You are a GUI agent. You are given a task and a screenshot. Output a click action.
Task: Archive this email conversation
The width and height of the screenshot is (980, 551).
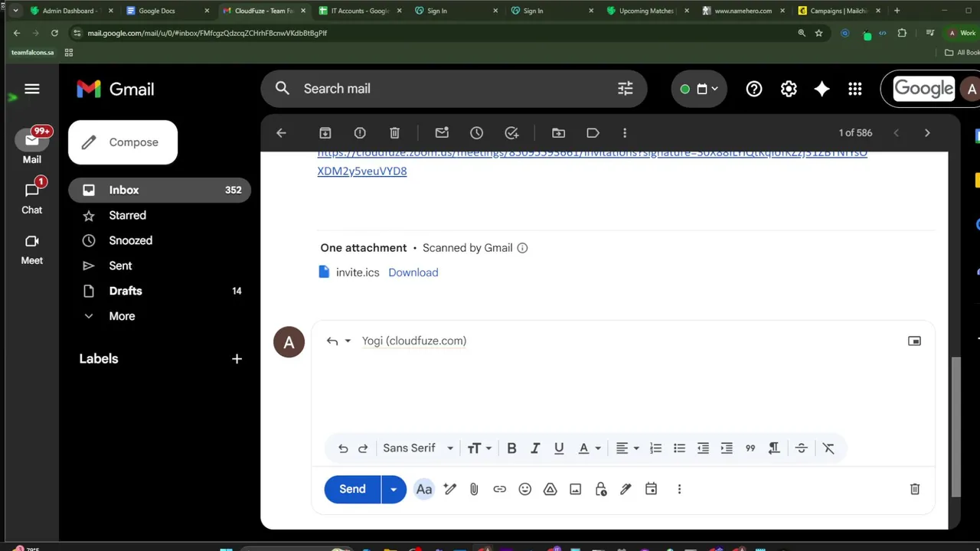325,133
